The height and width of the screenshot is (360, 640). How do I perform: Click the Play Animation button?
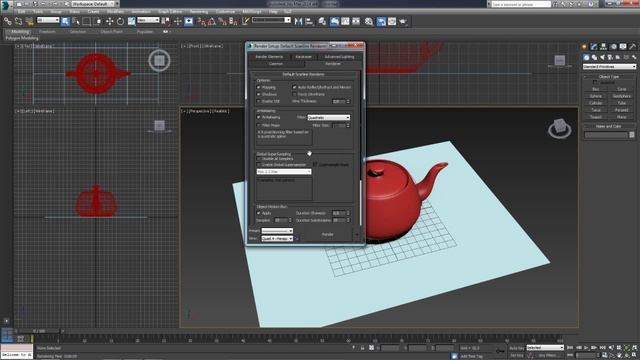pyautogui.click(x=587, y=348)
